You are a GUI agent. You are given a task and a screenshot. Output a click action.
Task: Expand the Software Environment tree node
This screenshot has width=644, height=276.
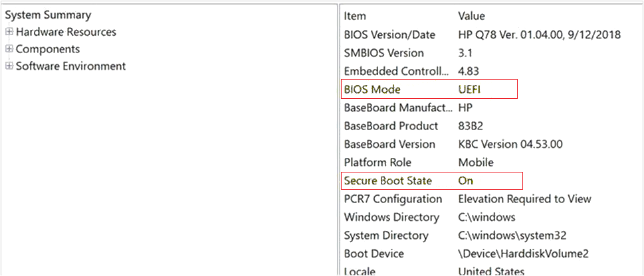(x=9, y=66)
